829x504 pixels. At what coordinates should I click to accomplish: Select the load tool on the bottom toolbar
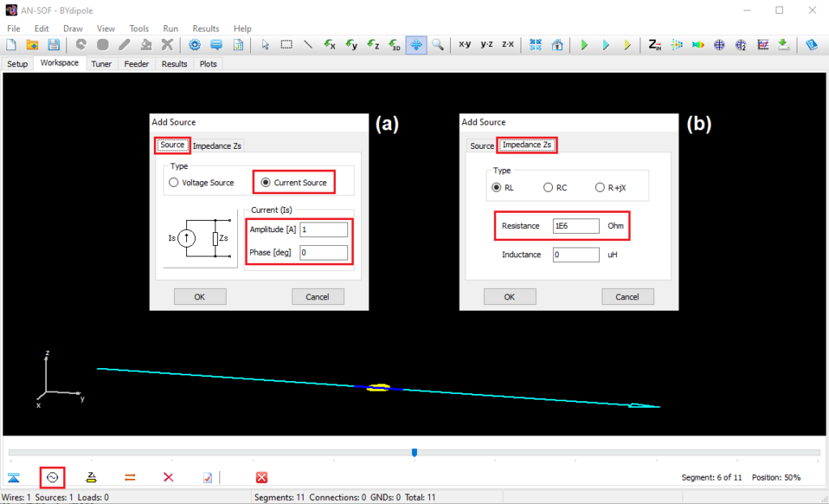(91, 477)
